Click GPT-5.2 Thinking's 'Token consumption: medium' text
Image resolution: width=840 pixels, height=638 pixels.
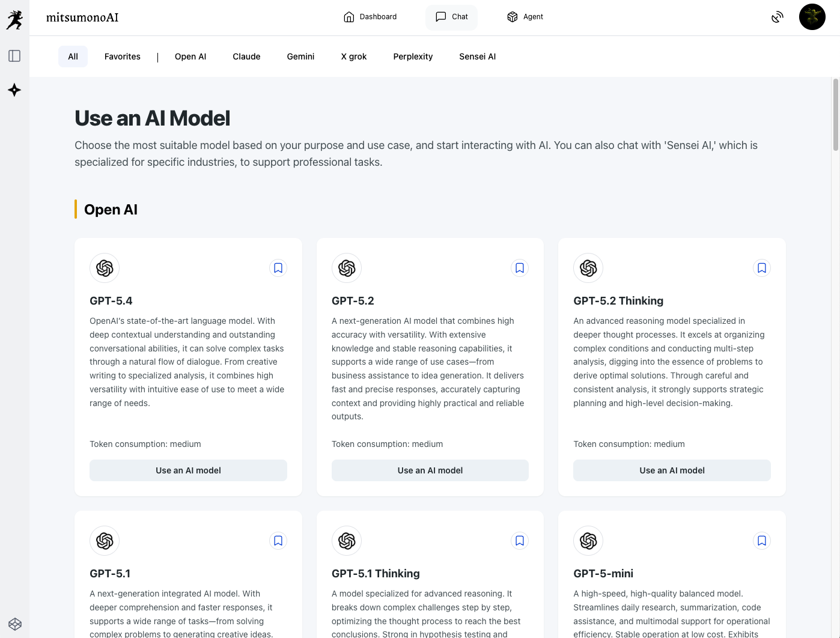point(629,444)
